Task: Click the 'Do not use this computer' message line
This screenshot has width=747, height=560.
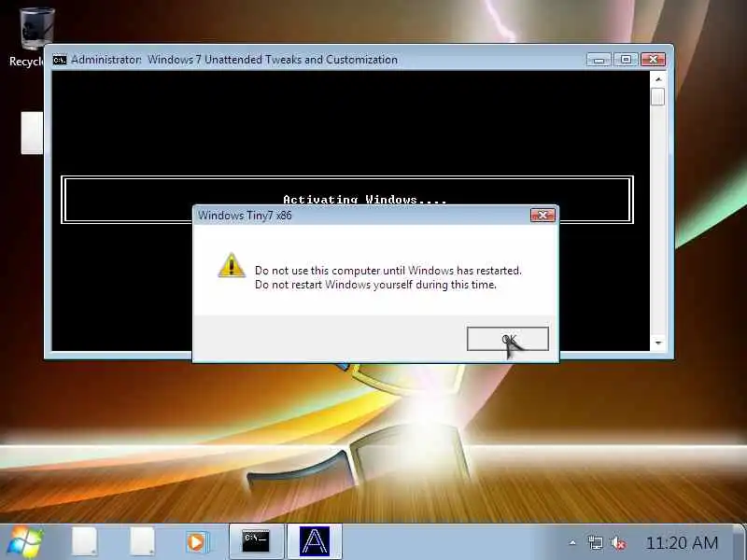Action: tap(388, 271)
